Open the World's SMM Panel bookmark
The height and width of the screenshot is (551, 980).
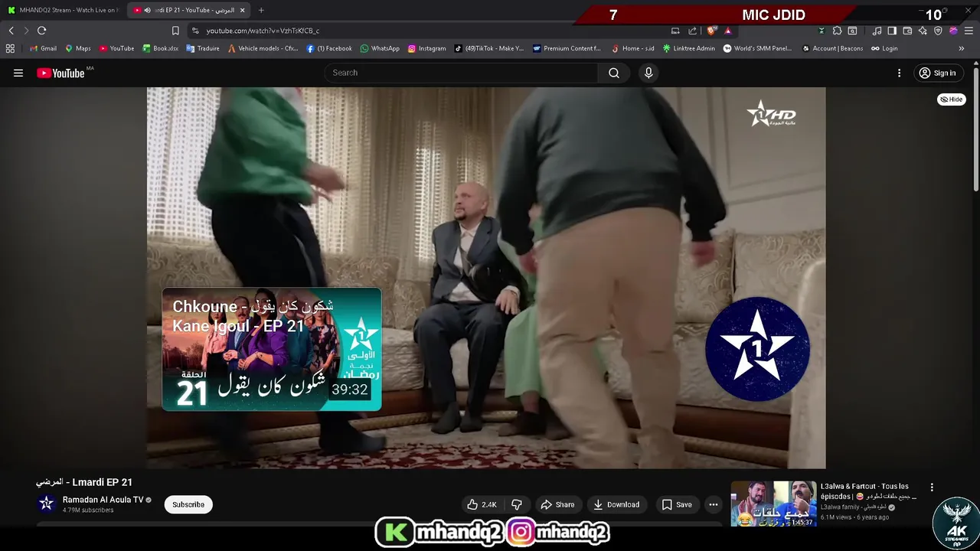[758, 48]
